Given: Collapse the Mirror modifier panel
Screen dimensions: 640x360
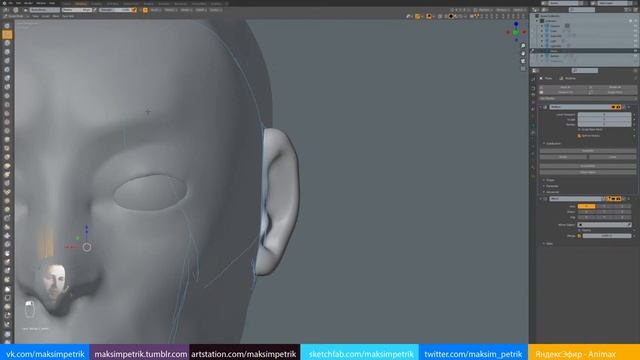Looking at the screenshot, I should coord(540,199).
